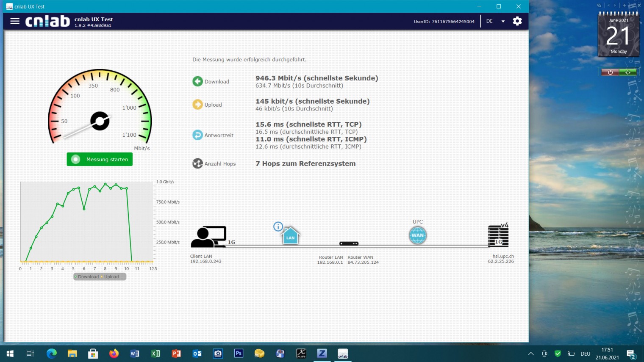
Task: Click the Messung starten button
Action: [100, 159]
